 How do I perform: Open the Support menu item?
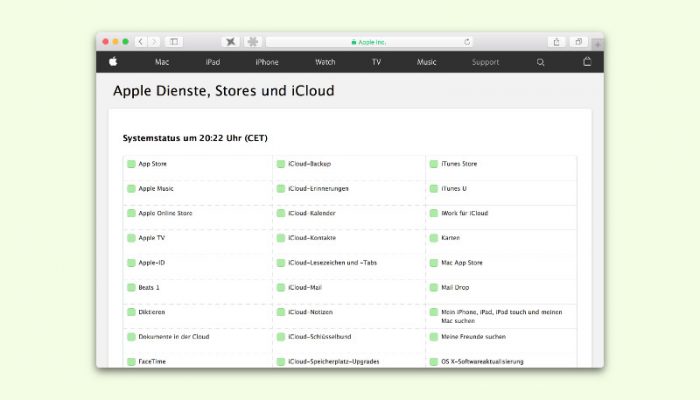point(485,62)
